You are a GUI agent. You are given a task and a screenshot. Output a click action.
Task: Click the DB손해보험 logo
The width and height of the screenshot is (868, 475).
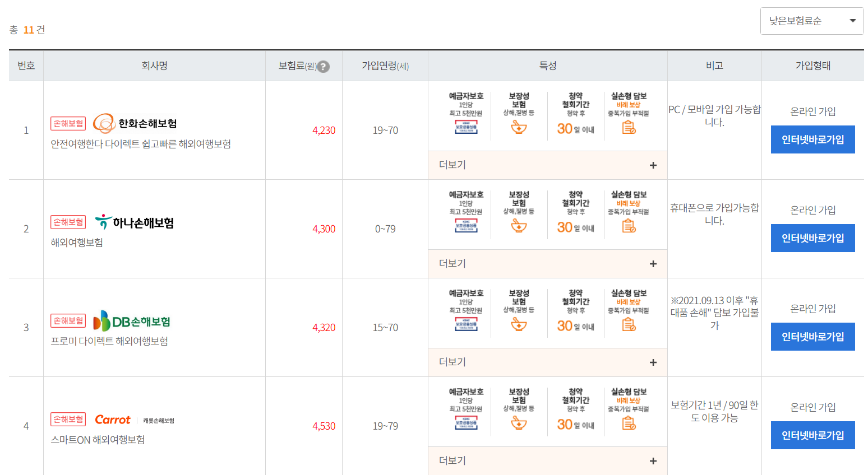point(132,321)
